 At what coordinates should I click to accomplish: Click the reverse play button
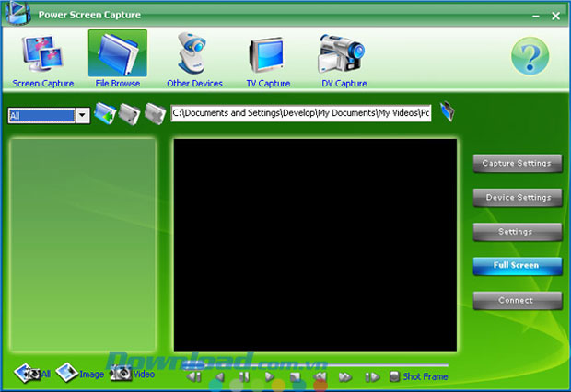[x=219, y=377]
